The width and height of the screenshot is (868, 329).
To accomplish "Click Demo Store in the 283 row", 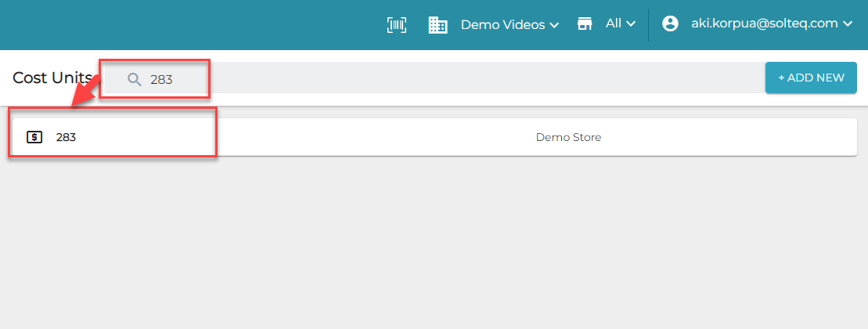I will (x=568, y=137).
